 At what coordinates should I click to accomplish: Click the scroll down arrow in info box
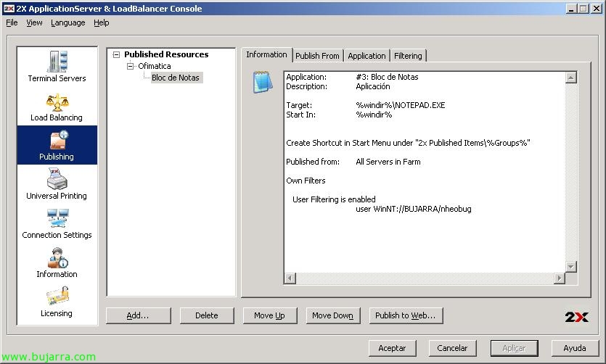(571, 267)
